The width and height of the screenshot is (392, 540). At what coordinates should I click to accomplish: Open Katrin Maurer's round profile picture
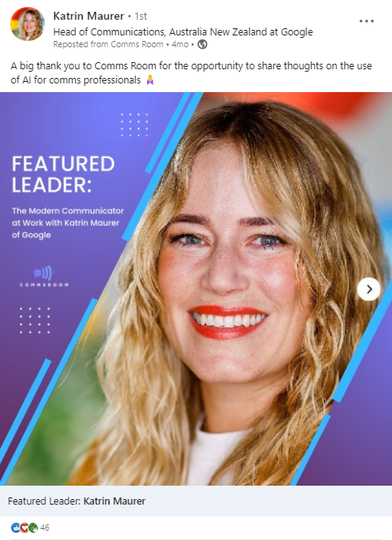(28, 24)
